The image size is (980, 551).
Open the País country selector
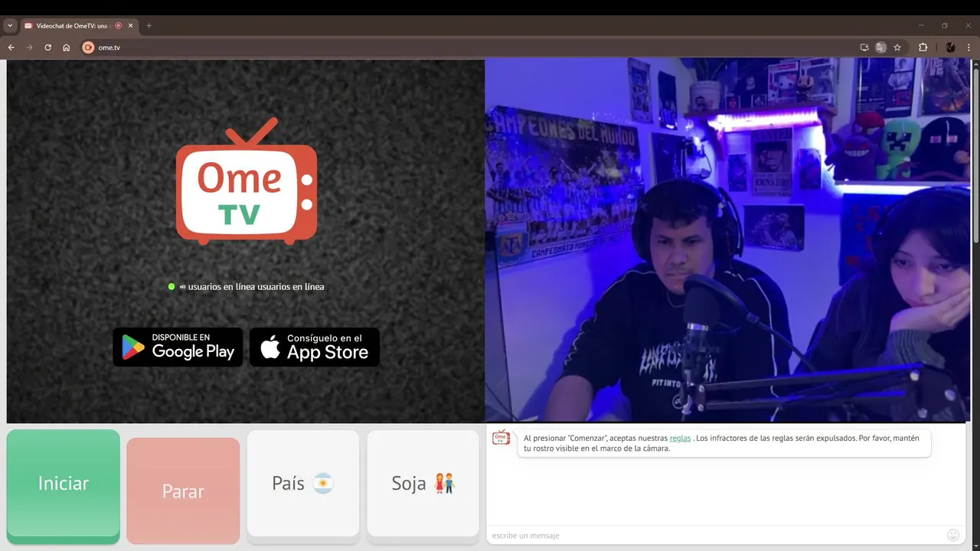coord(303,486)
